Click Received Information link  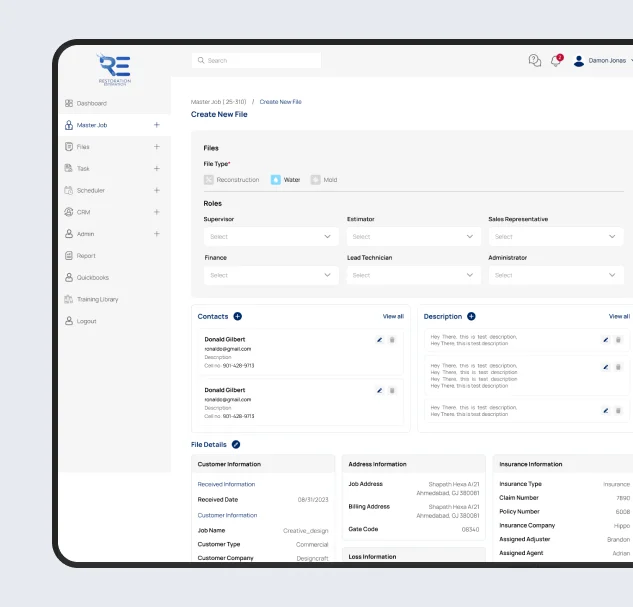coord(226,484)
